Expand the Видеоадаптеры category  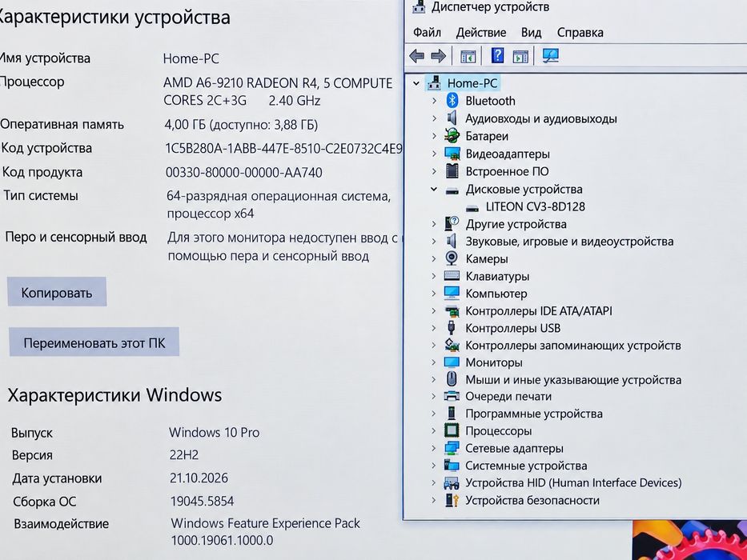coord(434,154)
